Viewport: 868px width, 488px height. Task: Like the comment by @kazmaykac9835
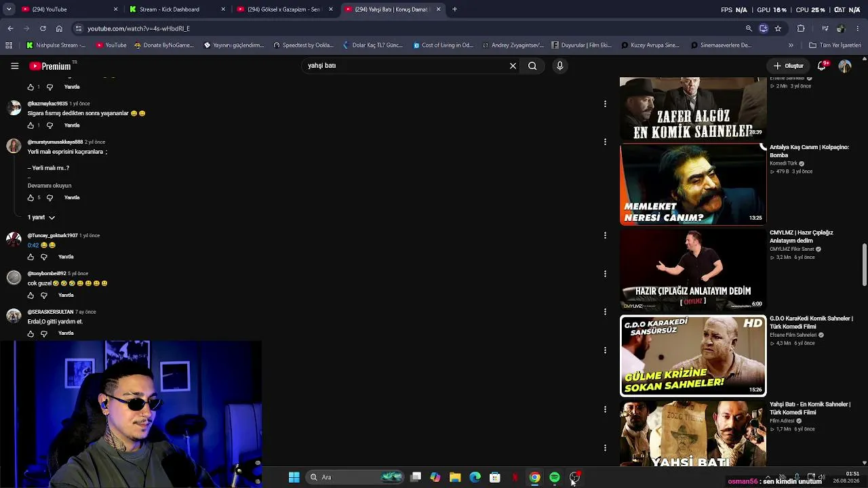[x=31, y=125]
